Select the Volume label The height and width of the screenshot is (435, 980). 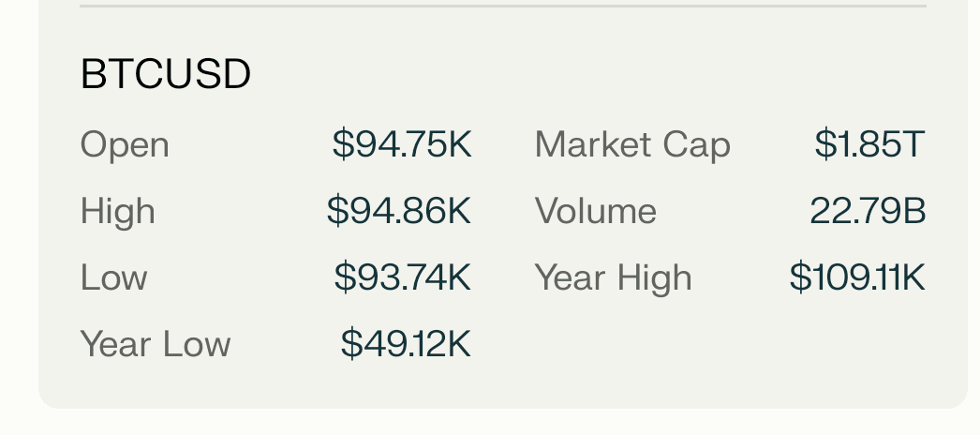(x=596, y=211)
